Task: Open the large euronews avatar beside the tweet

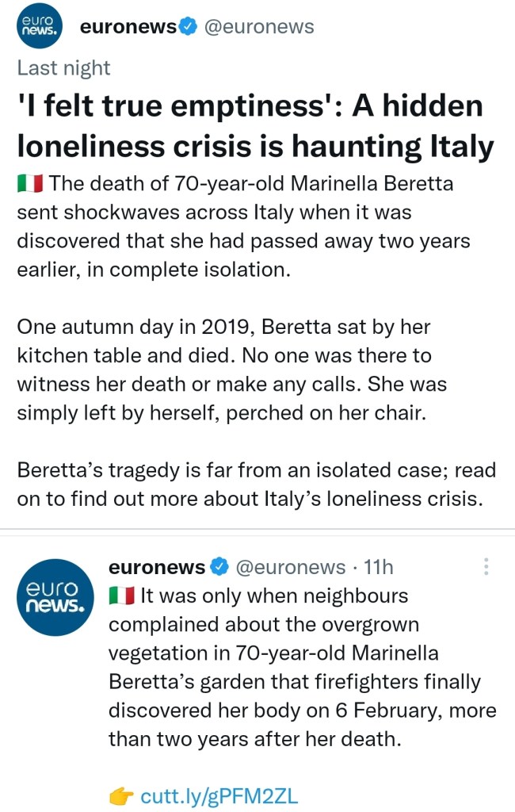Action: pos(54,597)
